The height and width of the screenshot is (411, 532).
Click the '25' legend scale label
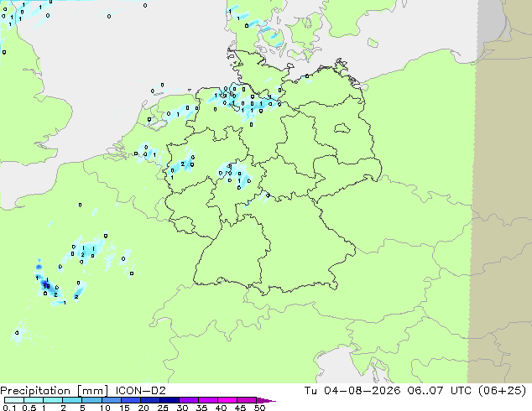coord(163,408)
